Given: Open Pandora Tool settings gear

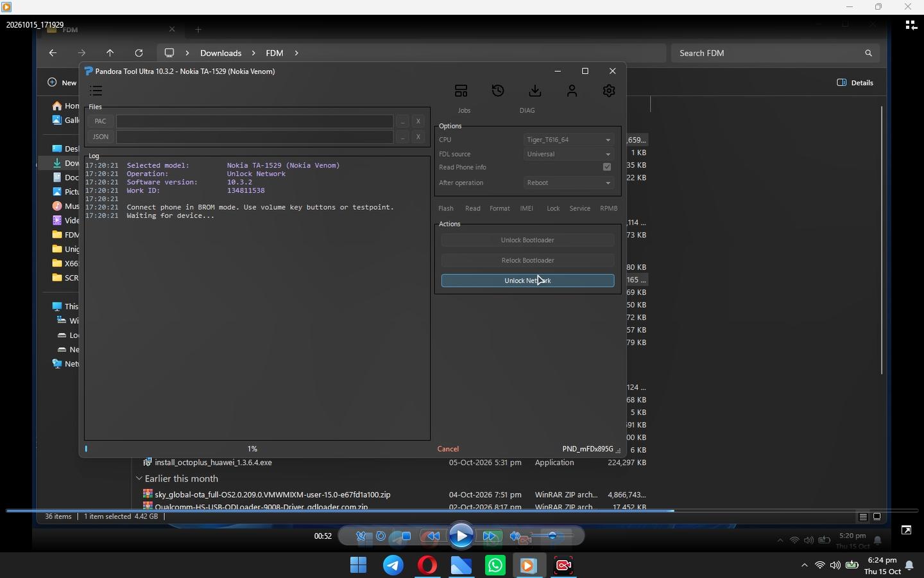Looking at the screenshot, I should click(609, 91).
